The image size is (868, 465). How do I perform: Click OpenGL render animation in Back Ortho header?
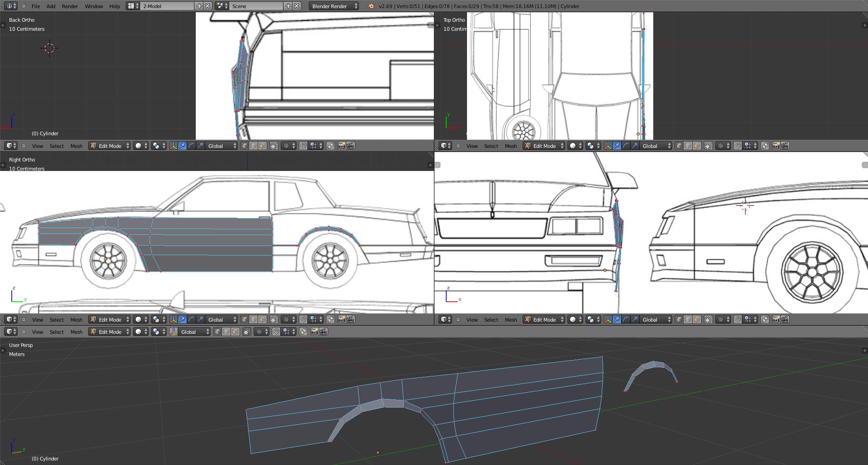(350, 146)
